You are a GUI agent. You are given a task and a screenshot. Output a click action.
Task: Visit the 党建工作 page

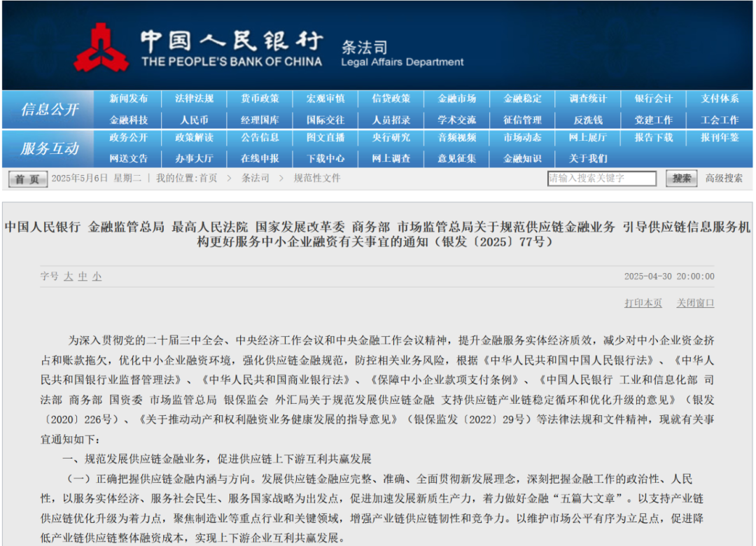654,120
